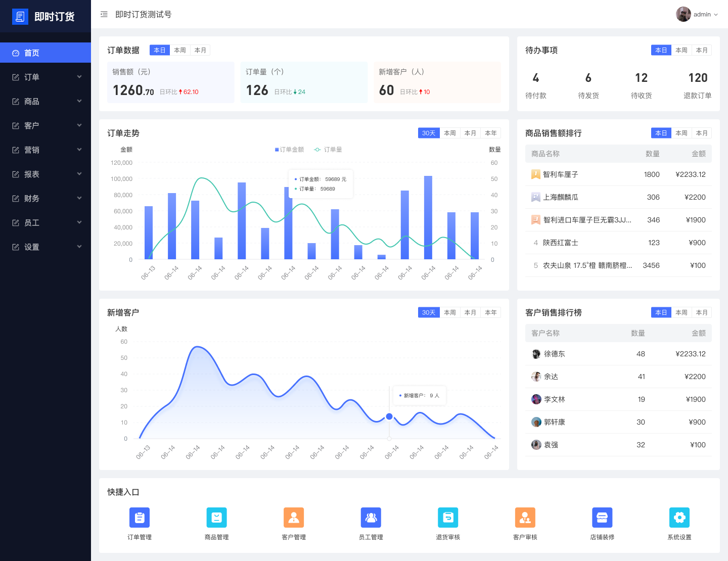The height and width of the screenshot is (561, 728).
Task: Select 本年 tab in 订单走势
Action: pyautogui.click(x=490, y=133)
